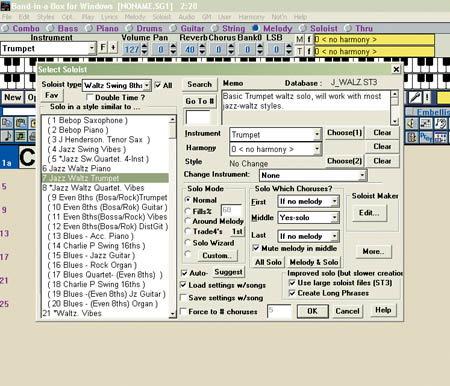
Task: Click the f button beside the M button
Action: tap(309, 39)
